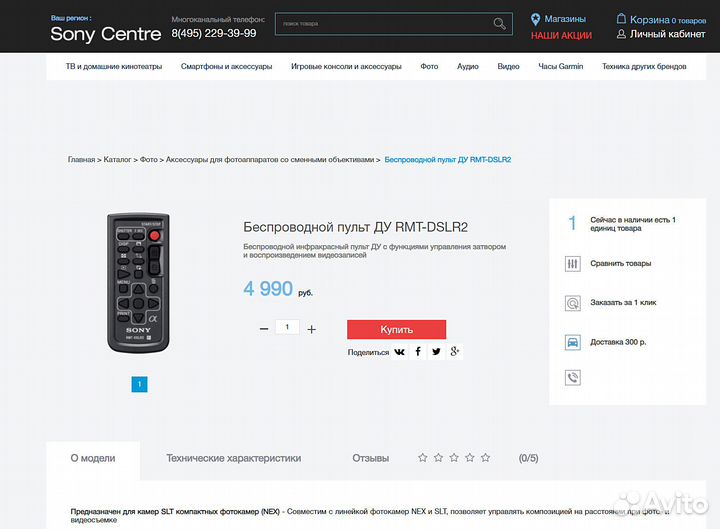Click Ваш регион selector
Viewport: 720px width, 529px height.
click(71, 18)
